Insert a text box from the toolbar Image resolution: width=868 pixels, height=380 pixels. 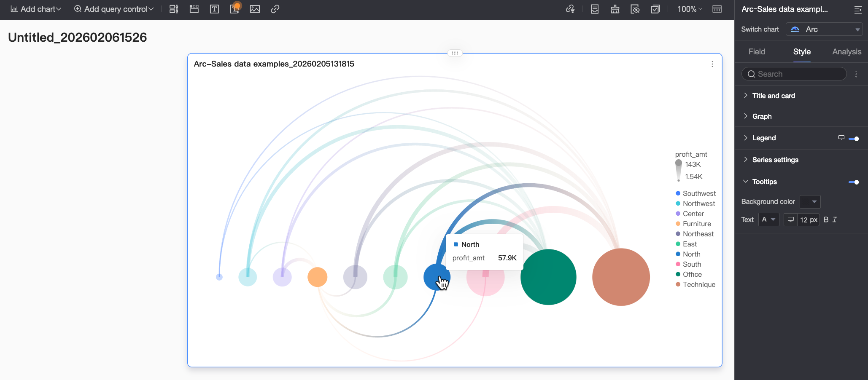214,9
